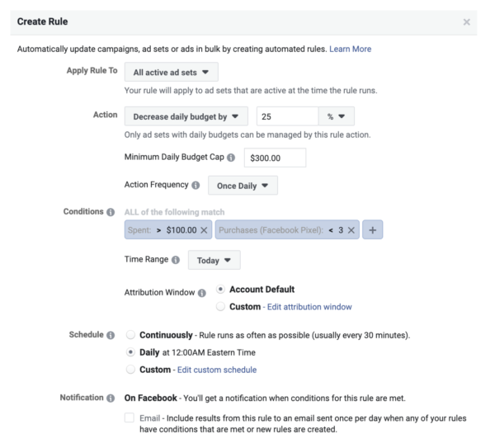Open the Today time range dropdown
The height and width of the screenshot is (448, 495).
[x=214, y=260]
